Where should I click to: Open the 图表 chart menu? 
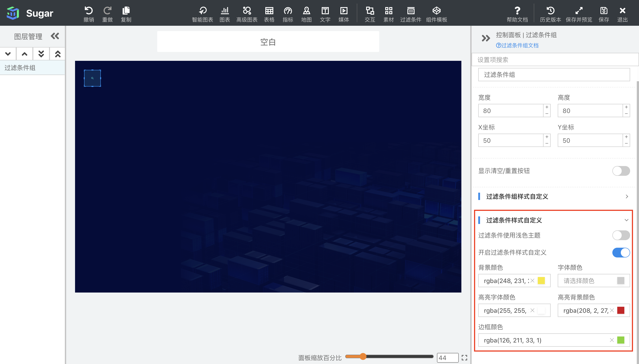click(225, 14)
